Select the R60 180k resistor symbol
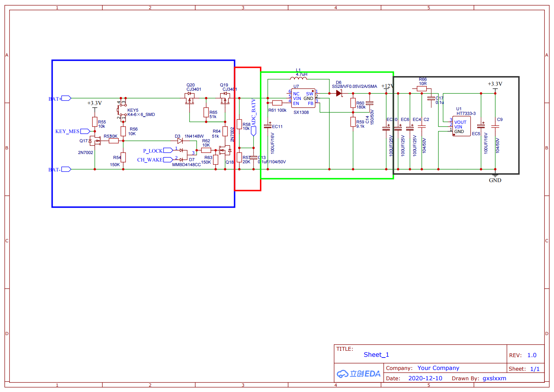The width and height of the screenshot is (554, 392). (x=353, y=103)
